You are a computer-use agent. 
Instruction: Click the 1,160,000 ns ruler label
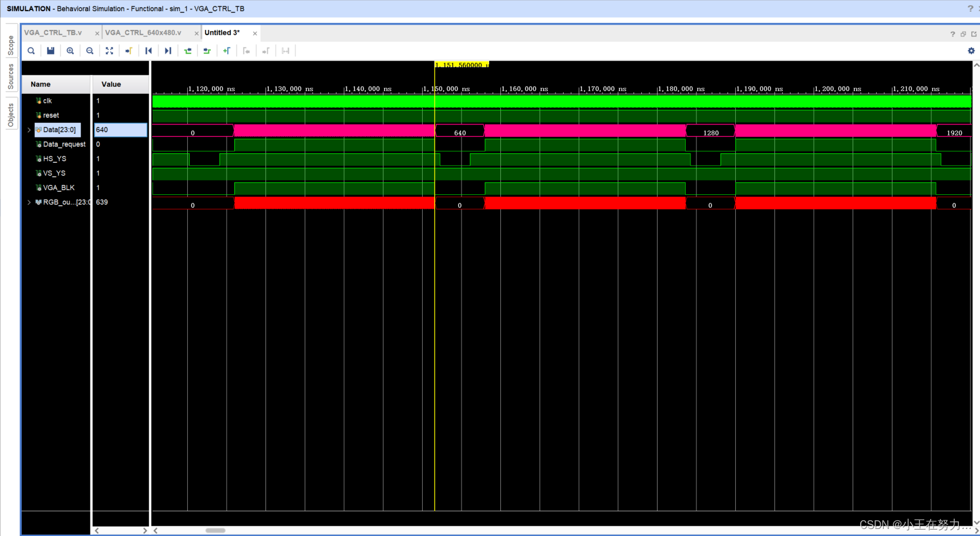[524, 89]
